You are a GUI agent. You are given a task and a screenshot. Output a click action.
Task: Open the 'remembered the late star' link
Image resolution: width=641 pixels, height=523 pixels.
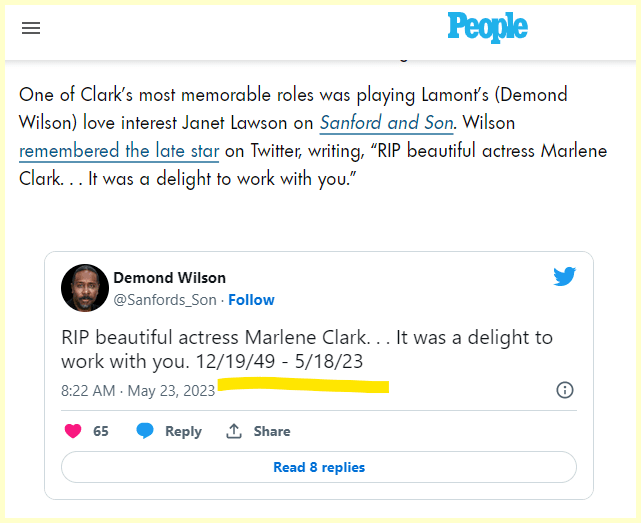click(x=119, y=151)
